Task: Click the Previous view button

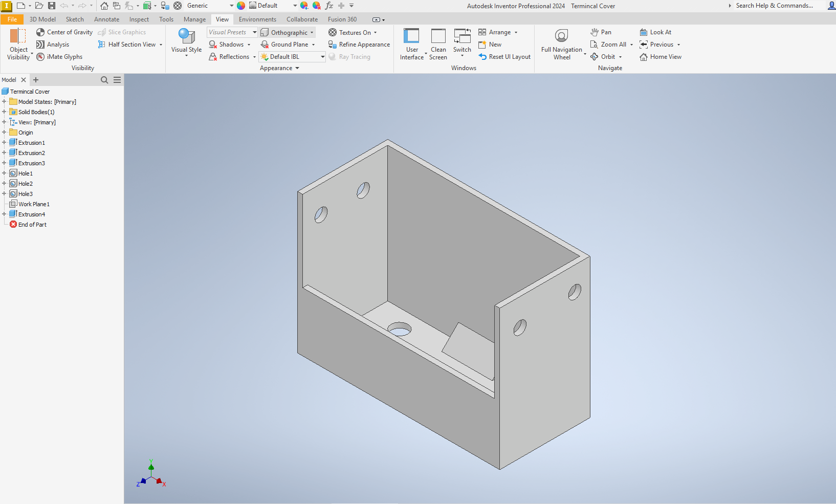Action: click(x=656, y=45)
